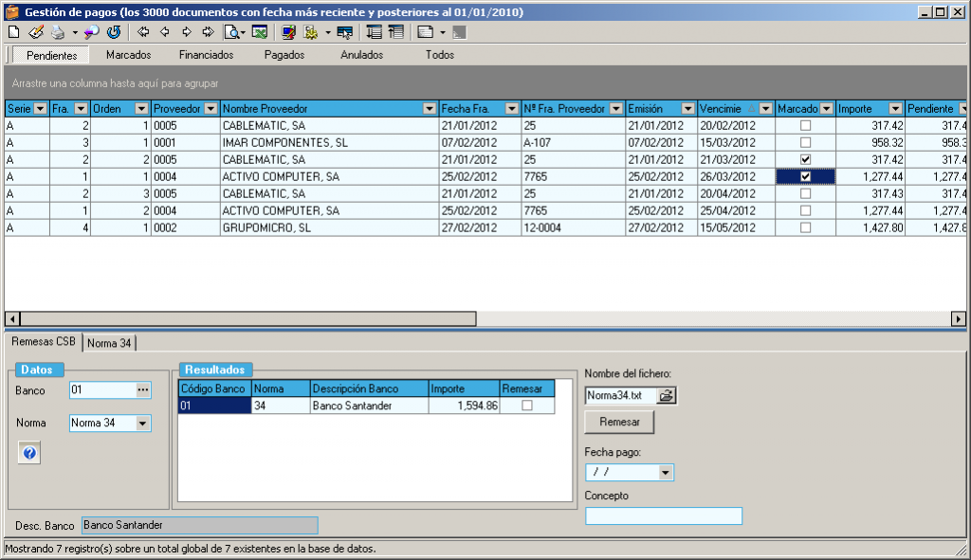Viewport: 971px width, 560px height.
Task: Tick the Remesar checkbox for Banco Santander
Action: coord(527,406)
